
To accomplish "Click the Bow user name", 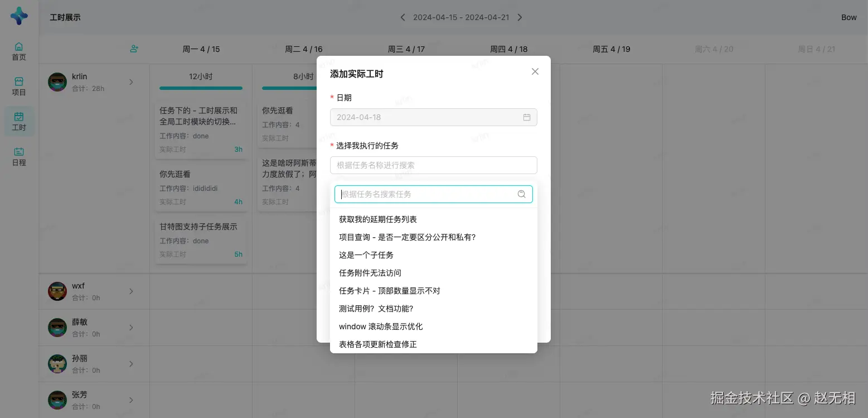I will [x=849, y=17].
